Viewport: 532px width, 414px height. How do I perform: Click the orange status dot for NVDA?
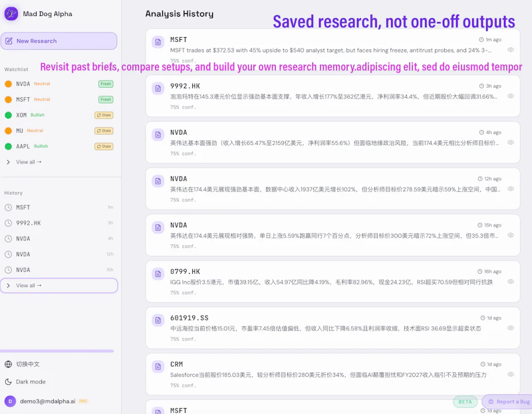point(9,84)
